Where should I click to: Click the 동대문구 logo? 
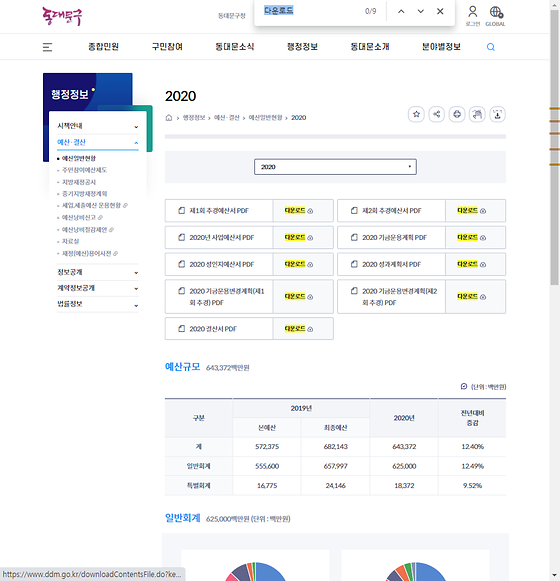tap(62, 16)
